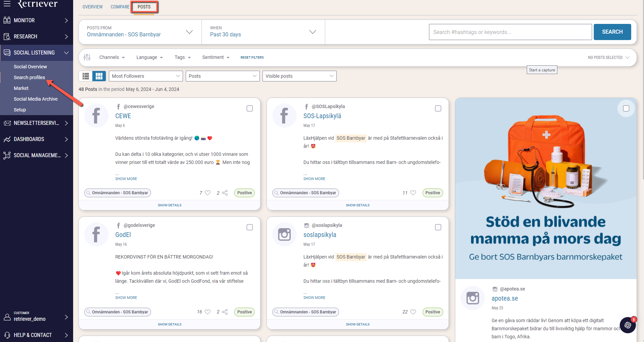Click Omnämnanden - SOS Barnbyar tag on GodEl post
The width and height of the screenshot is (644, 342).
(118, 312)
